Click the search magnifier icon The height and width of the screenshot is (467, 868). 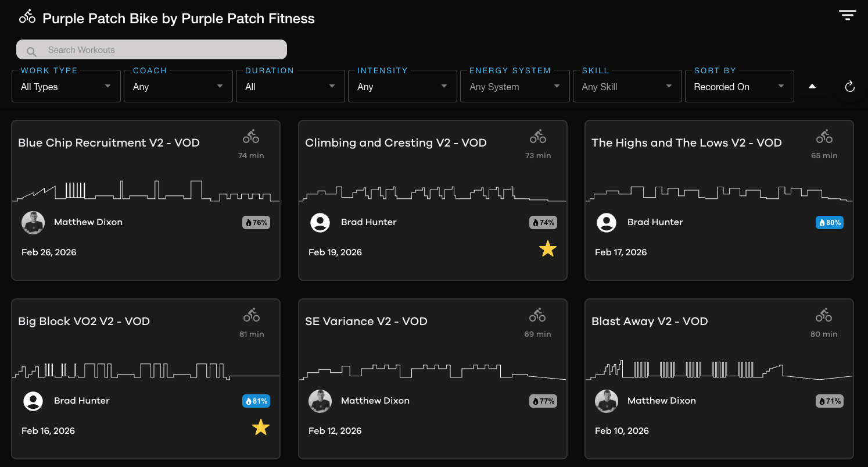pyautogui.click(x=31, y=51)
